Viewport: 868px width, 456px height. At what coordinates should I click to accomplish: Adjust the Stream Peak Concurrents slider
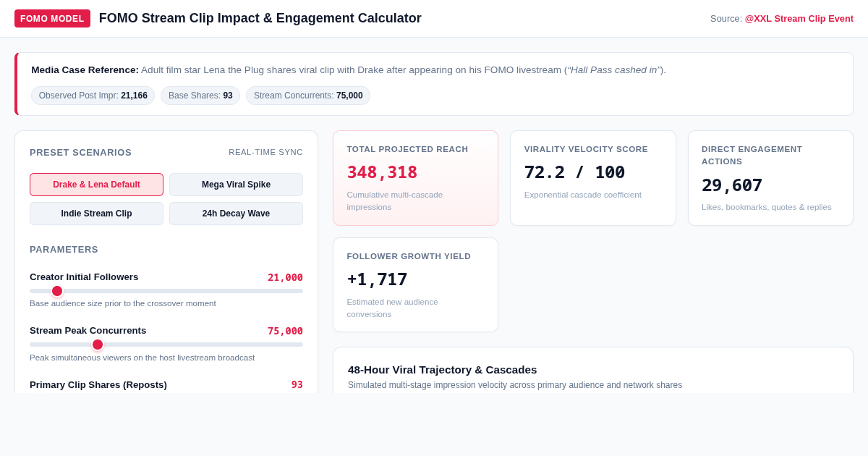click(x=166, y=345)
